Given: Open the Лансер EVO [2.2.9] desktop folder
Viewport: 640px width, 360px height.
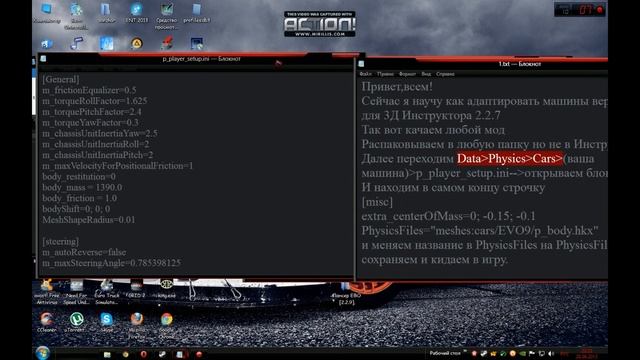Looking at the screenshot, I should (346, 294).
